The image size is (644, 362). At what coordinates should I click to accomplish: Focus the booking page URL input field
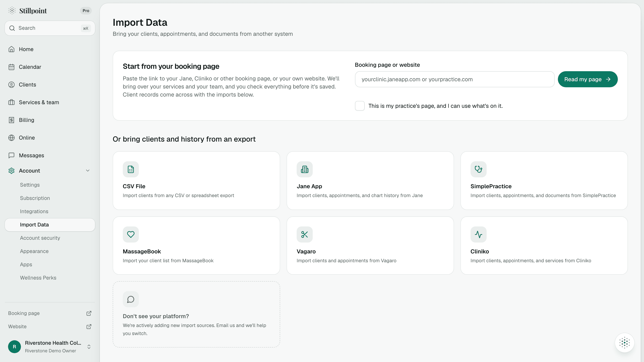click(454, 79)
